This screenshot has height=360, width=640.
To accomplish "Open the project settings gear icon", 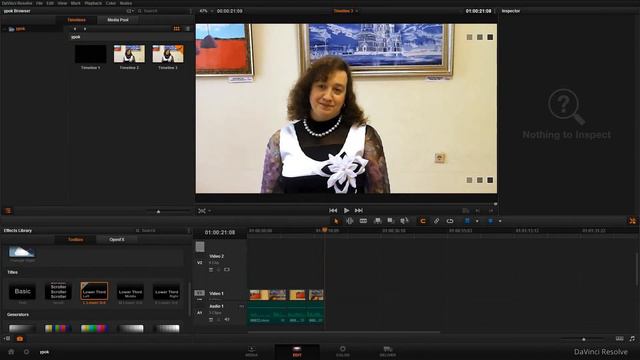I will pyautogui.click(x=27, y=351).
